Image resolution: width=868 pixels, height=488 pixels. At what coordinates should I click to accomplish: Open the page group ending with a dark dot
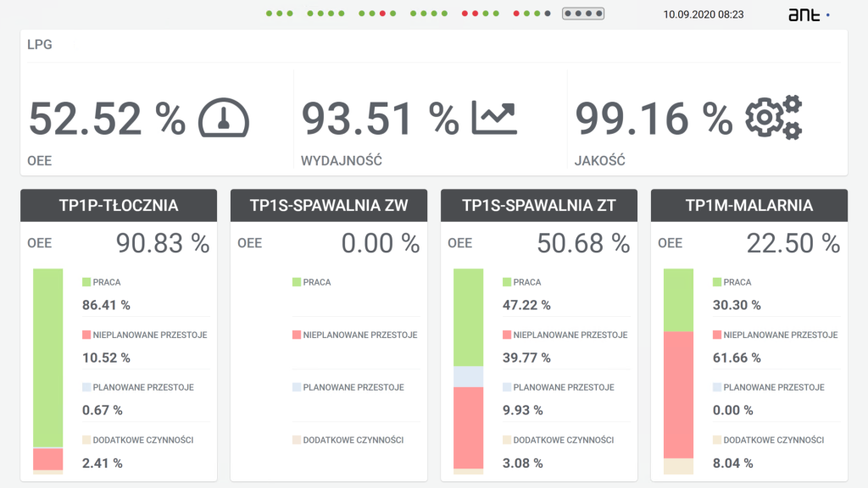pos(532,14)
